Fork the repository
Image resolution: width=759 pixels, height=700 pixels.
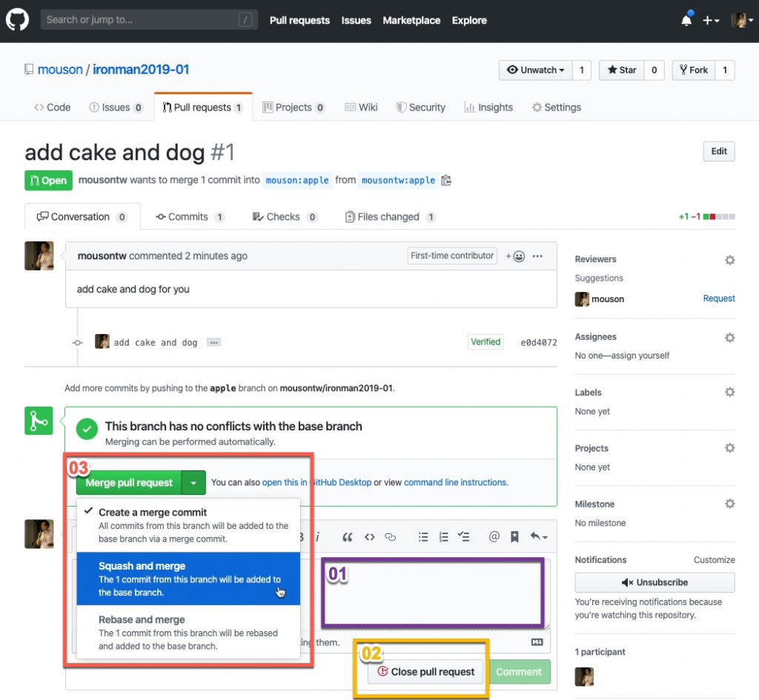click(693, 70)
